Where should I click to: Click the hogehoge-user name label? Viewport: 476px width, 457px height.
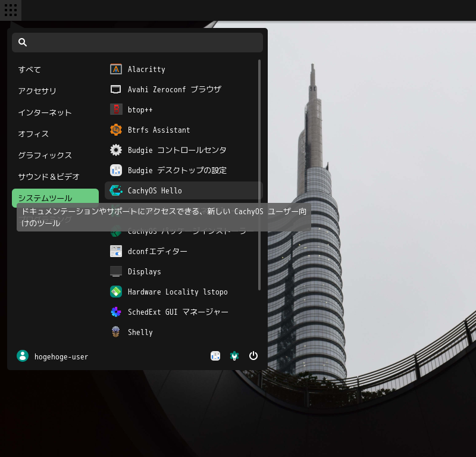tap(61, 356)
